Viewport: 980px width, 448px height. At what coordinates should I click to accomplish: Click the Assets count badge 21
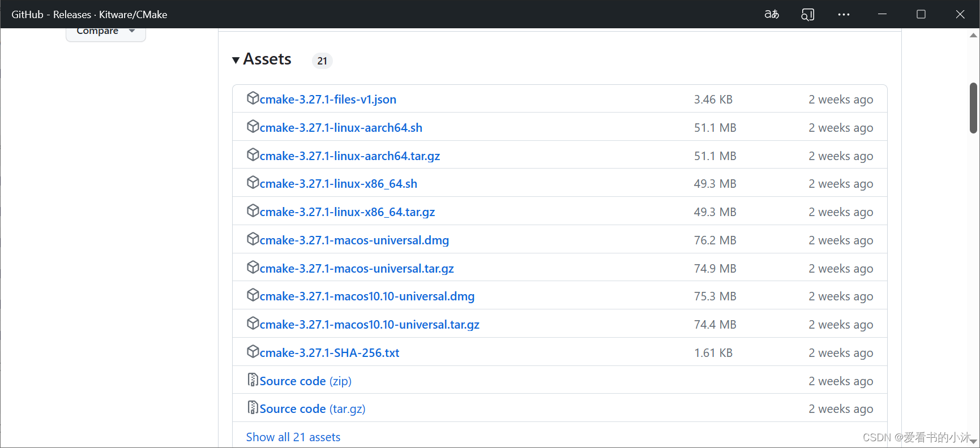tap(322, 61)
